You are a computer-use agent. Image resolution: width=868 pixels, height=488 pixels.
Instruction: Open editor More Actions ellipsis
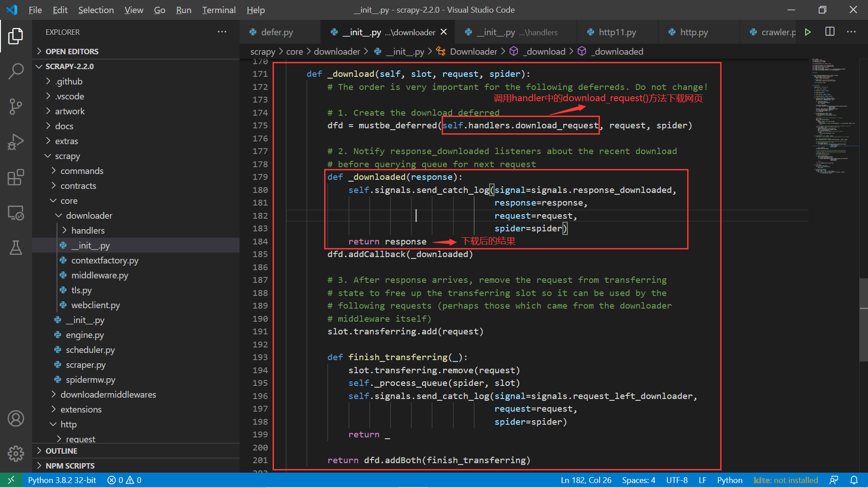851,32
